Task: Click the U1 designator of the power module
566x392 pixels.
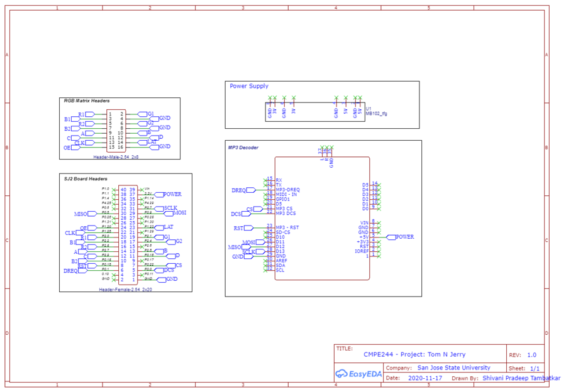Action: 368,109
